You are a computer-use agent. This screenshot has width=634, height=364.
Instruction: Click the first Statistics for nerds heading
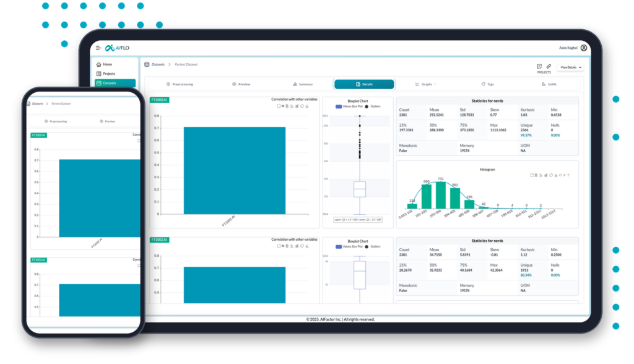[x=487, y=101]
